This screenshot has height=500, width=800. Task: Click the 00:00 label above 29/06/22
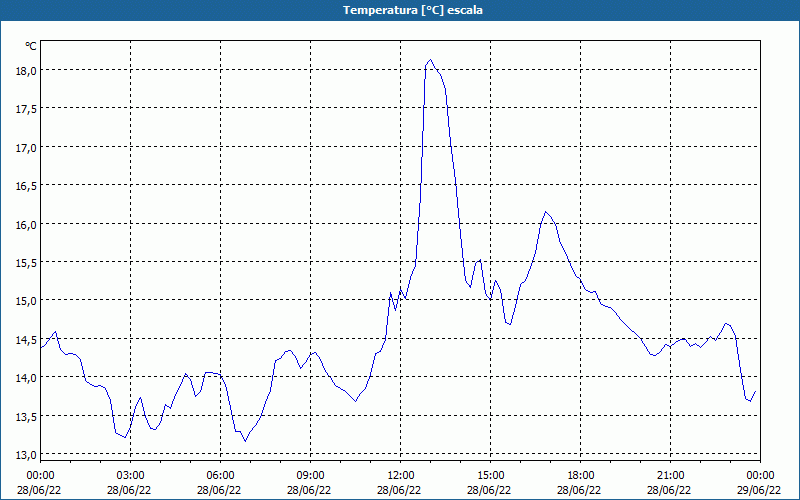tap(760, 476)
